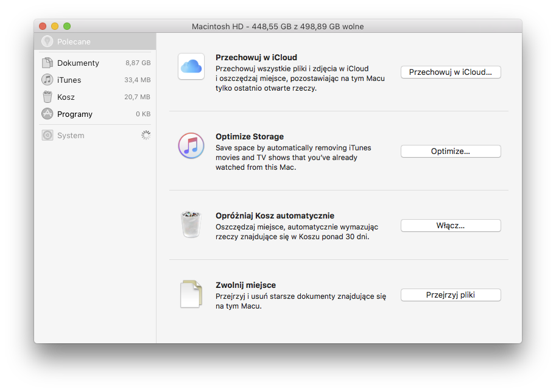The image size is (556, 392).
Task: Click the 8,87 GB size value
Action: point(138,63)
